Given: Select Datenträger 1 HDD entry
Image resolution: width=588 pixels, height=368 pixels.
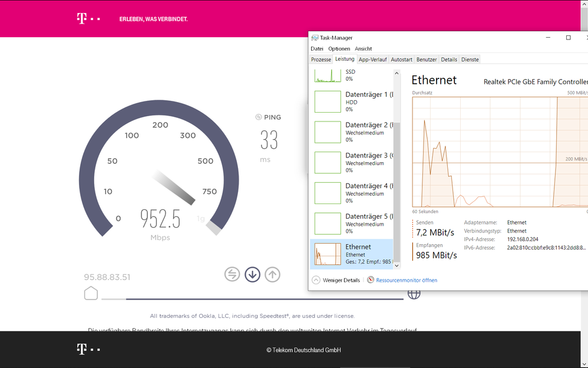Looking at the screenshot, I should 351,101.
